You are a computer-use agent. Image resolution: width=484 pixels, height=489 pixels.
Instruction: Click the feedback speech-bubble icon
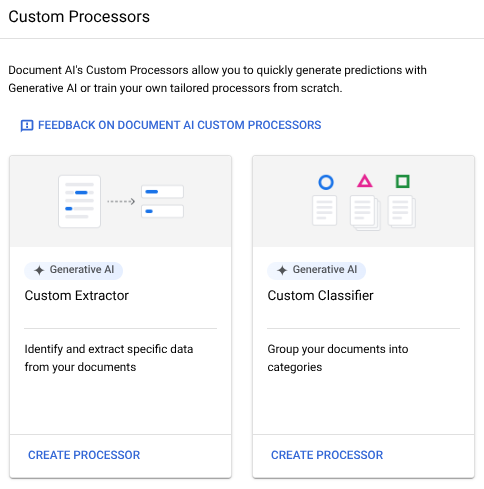[27, 126]
